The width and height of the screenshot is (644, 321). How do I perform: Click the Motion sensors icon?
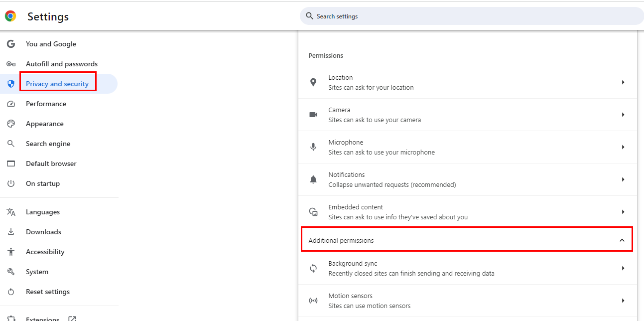coord(313,301)
